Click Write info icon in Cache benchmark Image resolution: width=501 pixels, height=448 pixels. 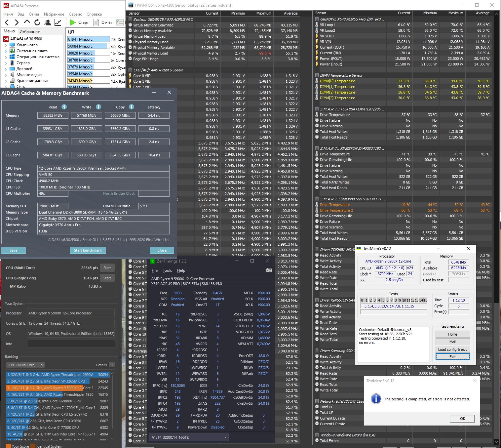(x=98, y=107)
